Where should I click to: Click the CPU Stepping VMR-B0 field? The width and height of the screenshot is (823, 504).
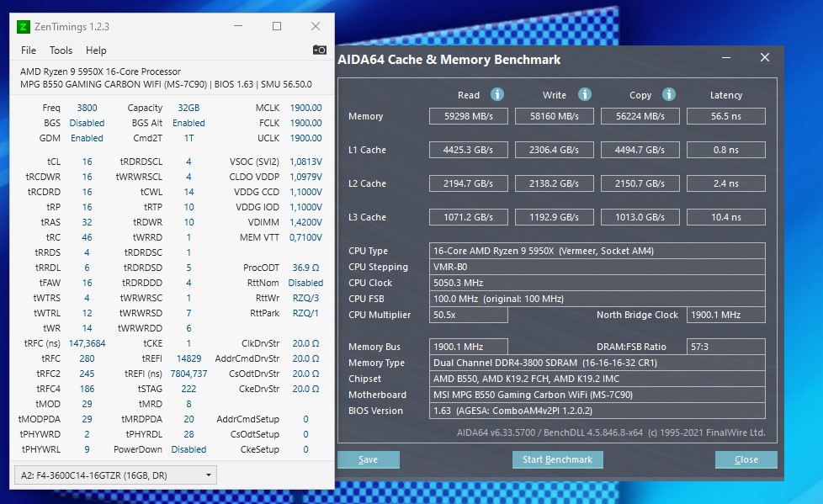click(x=597, y=267)
